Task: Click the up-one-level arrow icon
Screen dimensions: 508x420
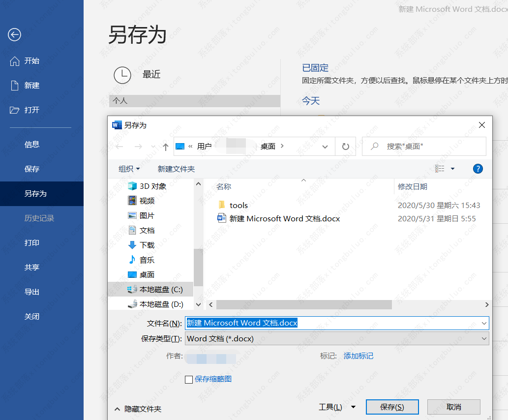Action: pos(166,146)
